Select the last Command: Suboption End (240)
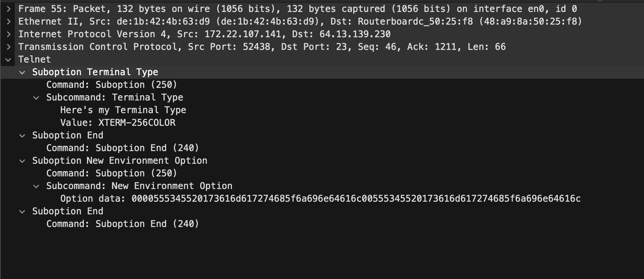 (122, 224)
